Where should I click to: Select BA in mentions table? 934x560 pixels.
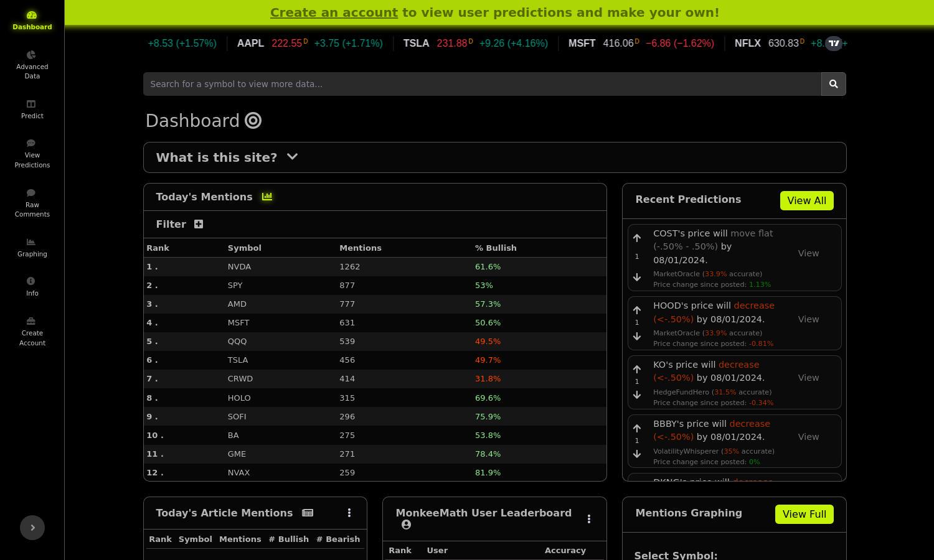[233, 435]
